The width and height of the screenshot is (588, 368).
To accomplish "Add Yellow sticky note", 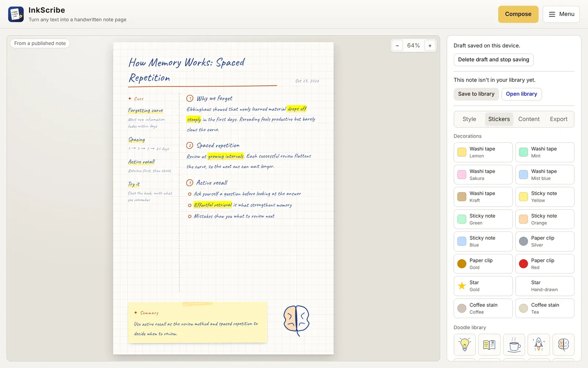I will (545, 197).
